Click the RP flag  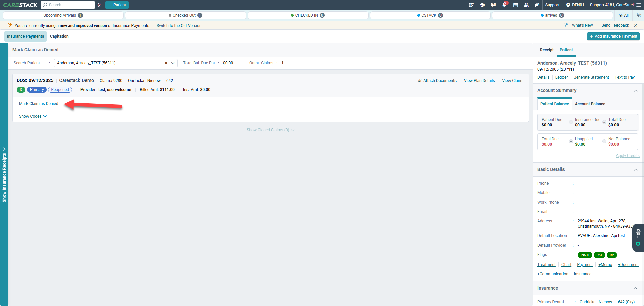(x=612, y=255)
